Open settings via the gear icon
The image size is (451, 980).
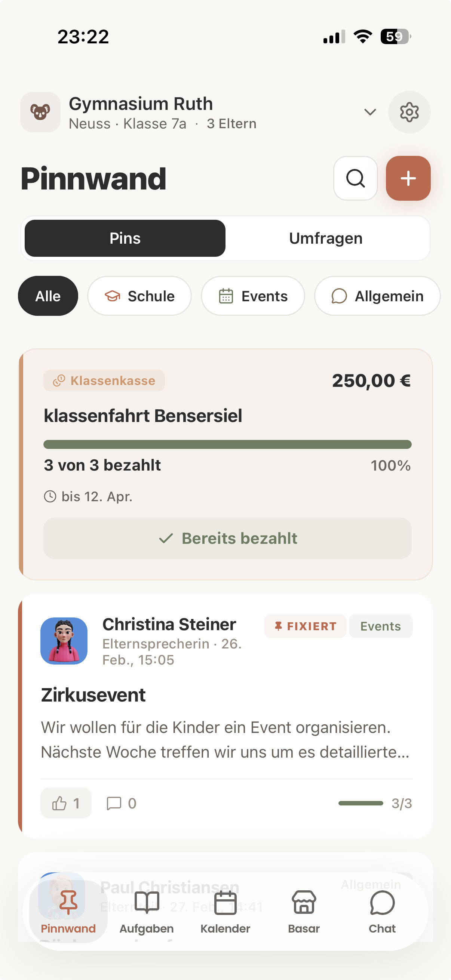pyautogui.click(x=409, y=112)
